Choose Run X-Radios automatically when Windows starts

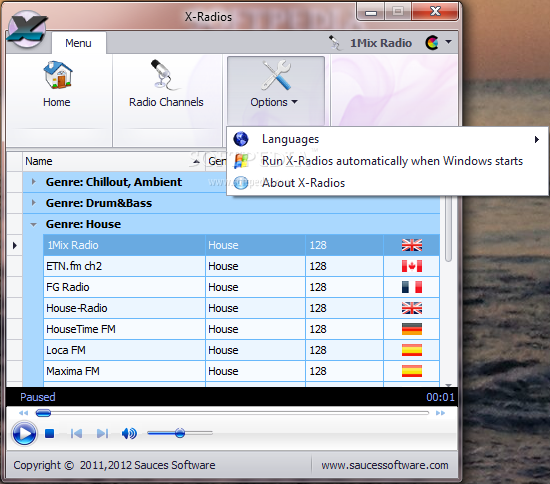click(387, 161)
